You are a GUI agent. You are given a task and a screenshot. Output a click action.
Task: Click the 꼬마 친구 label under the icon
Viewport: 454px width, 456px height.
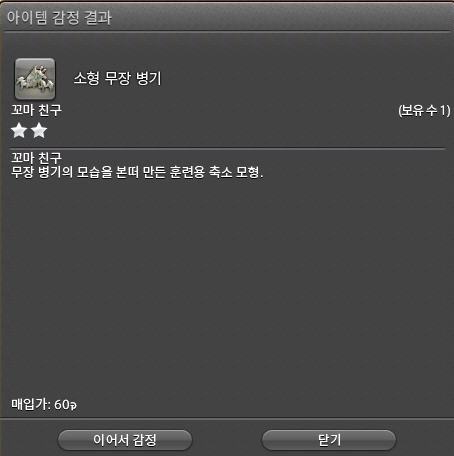coord(36,110)
